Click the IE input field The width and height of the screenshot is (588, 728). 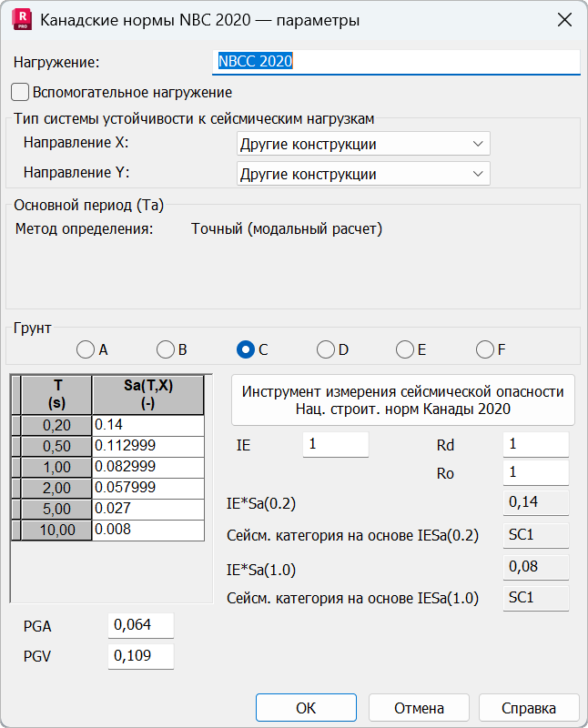coord(336,445)
